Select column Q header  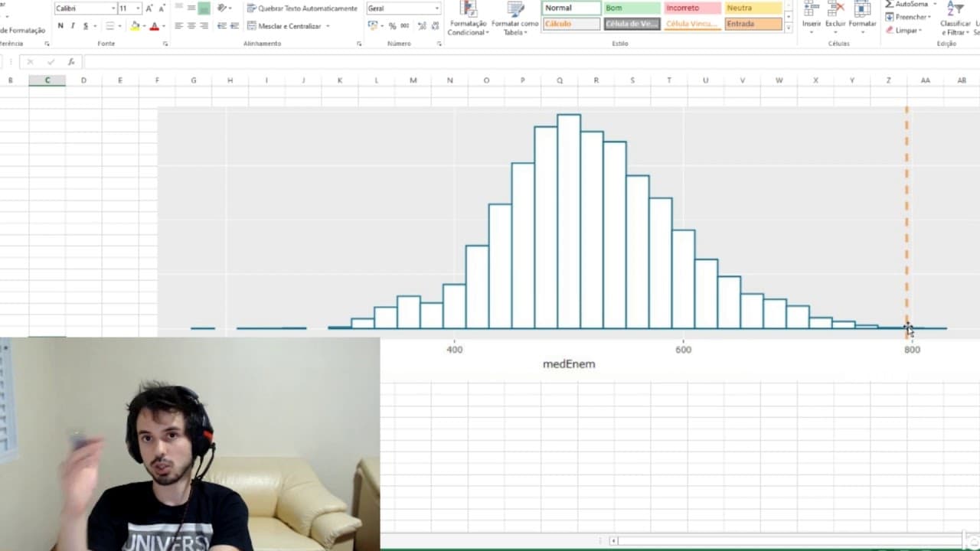(560, 80)
